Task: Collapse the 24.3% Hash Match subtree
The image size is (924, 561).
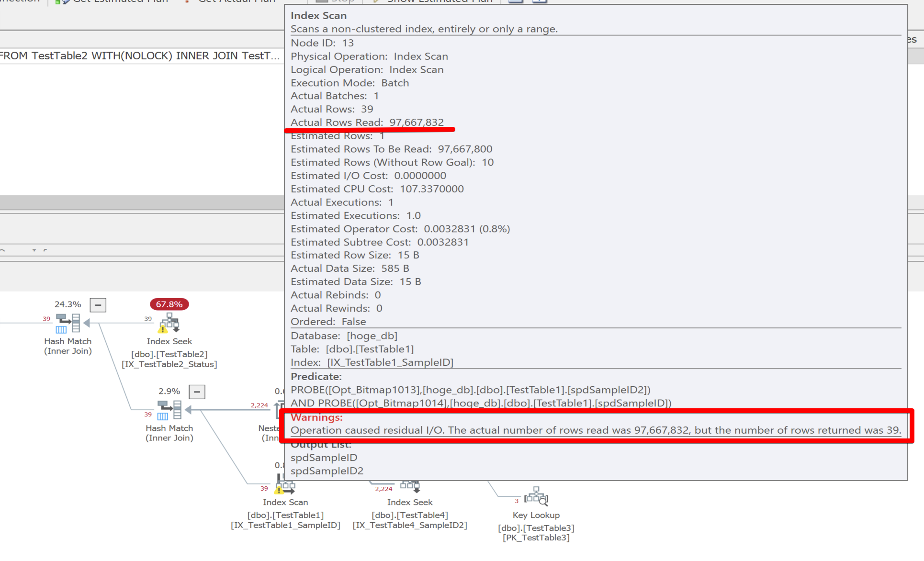Action: coord(98,305)
